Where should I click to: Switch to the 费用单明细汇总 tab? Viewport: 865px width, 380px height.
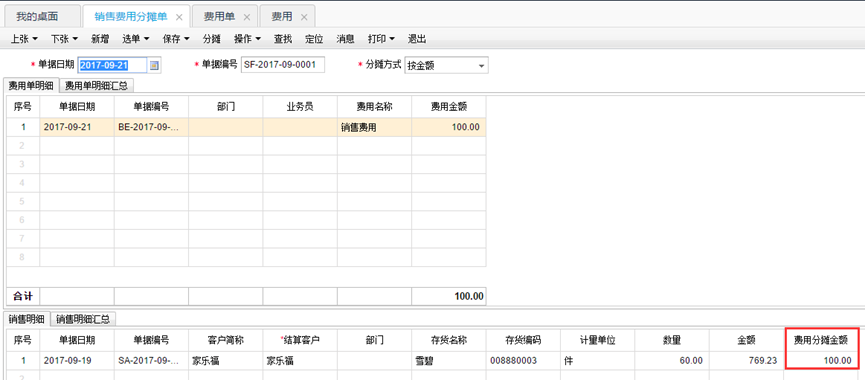pyautogui.click(x=97, y=86)
